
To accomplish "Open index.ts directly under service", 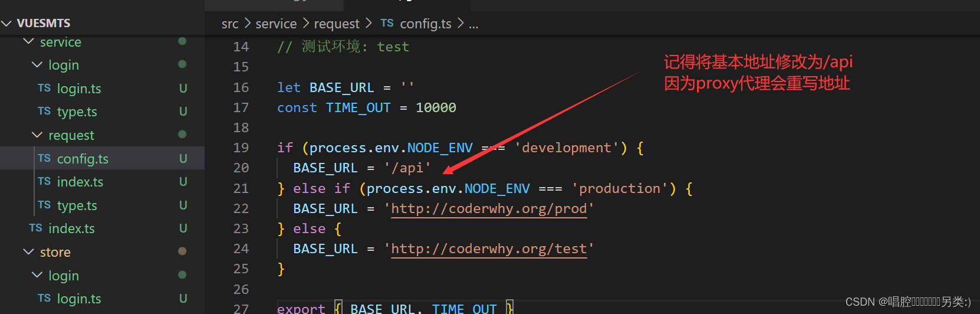I will point(71,228).
